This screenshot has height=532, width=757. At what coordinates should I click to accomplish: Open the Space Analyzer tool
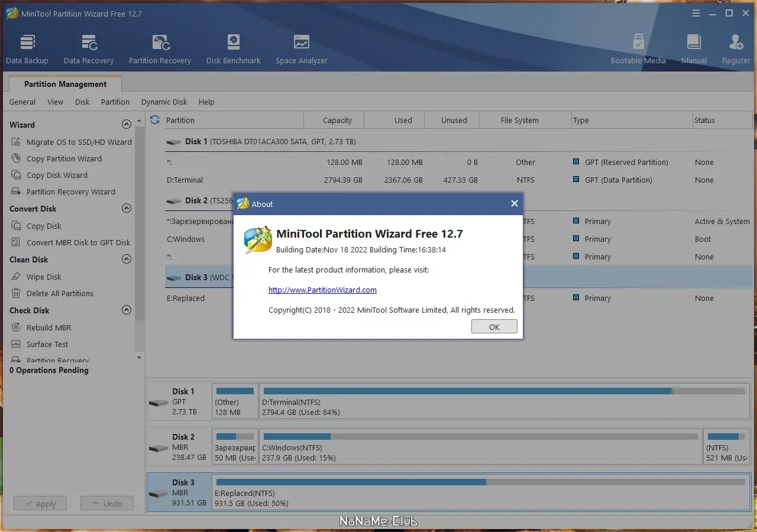pyautogui.click(x=302, y=50)
